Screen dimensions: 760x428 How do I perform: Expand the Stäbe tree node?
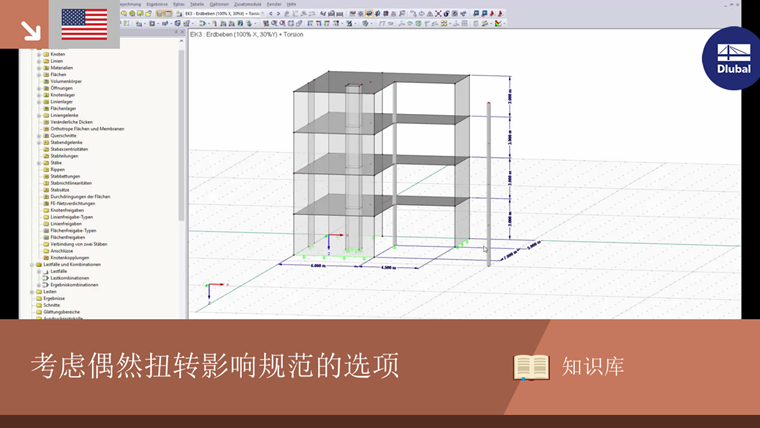pos(39,163)
